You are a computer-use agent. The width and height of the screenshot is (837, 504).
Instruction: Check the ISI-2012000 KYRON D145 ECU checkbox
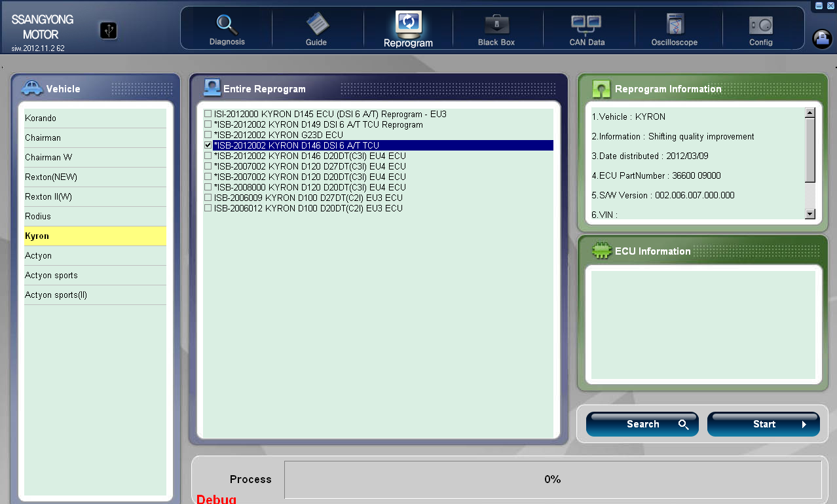pos(208,114)
